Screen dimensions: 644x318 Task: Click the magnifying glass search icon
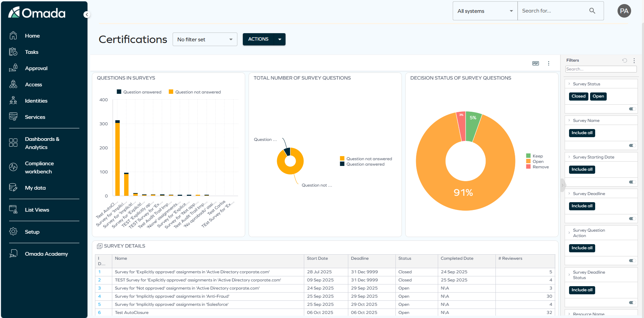(592, 10)
